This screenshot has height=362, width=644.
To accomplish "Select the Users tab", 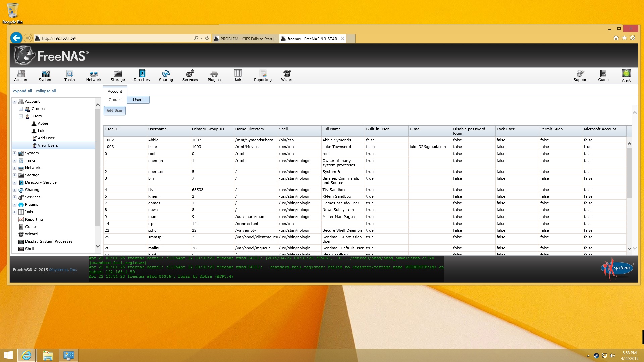I will point(138,100).
